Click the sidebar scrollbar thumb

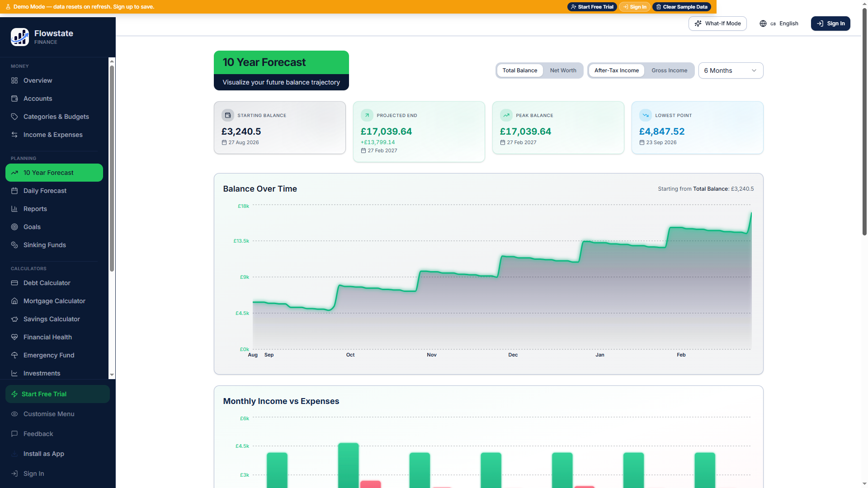pyautogui.click(x=112, y=169)
